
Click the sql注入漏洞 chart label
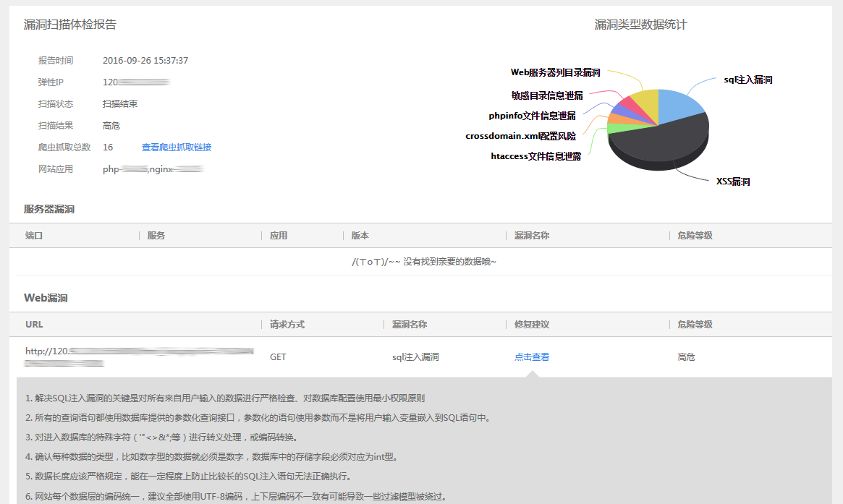(747, 80)
